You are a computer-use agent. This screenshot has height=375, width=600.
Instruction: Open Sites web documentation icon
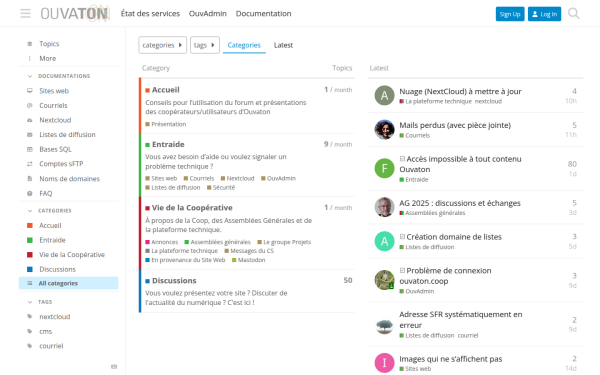(x=30, y=91)
